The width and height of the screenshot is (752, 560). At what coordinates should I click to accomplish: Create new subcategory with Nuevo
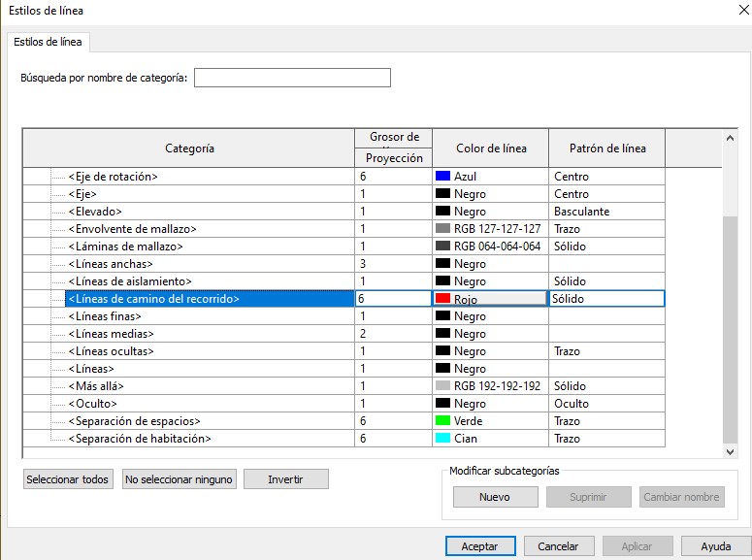pyautogui.click(x=495, y=497)
